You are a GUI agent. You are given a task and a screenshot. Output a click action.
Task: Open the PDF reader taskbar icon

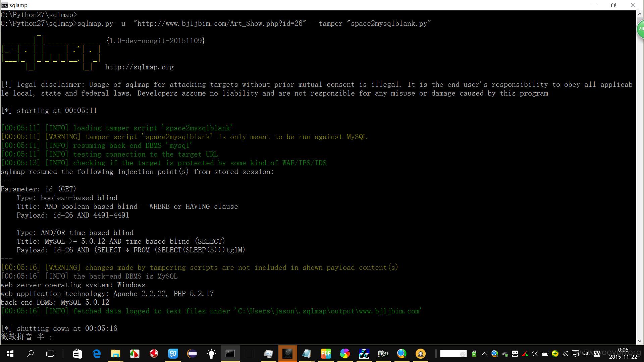(x=326, y=354)
